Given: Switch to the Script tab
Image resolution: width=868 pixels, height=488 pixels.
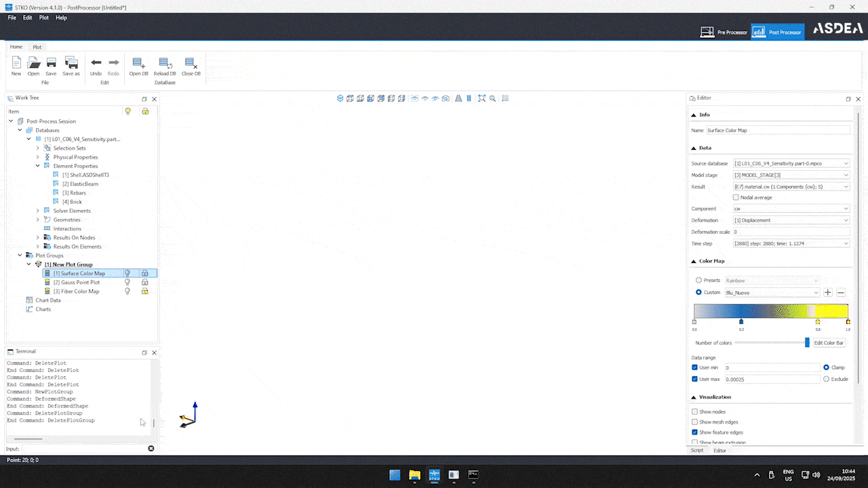Looking at the screenshot, I should [x=697, y=450].
